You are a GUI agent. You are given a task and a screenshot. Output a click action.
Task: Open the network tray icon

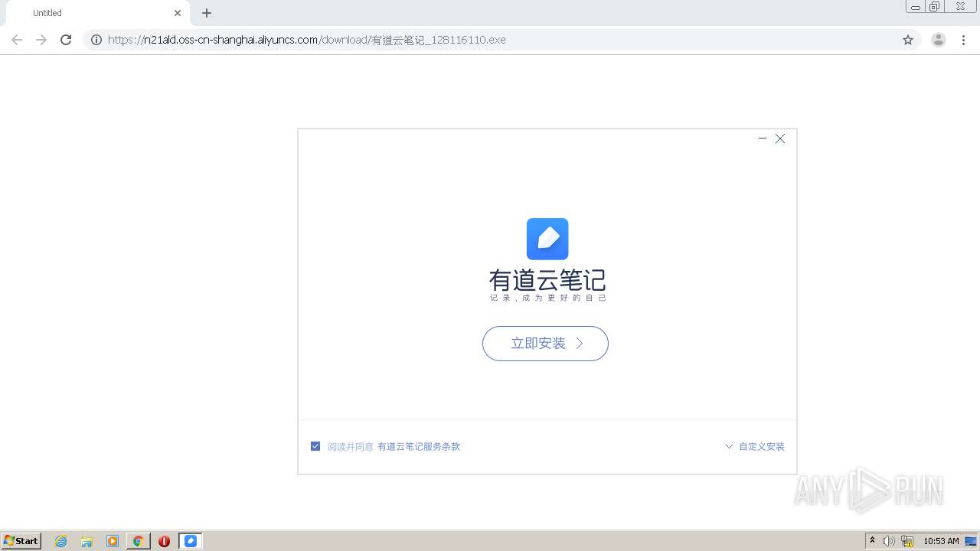click(907, 541)
